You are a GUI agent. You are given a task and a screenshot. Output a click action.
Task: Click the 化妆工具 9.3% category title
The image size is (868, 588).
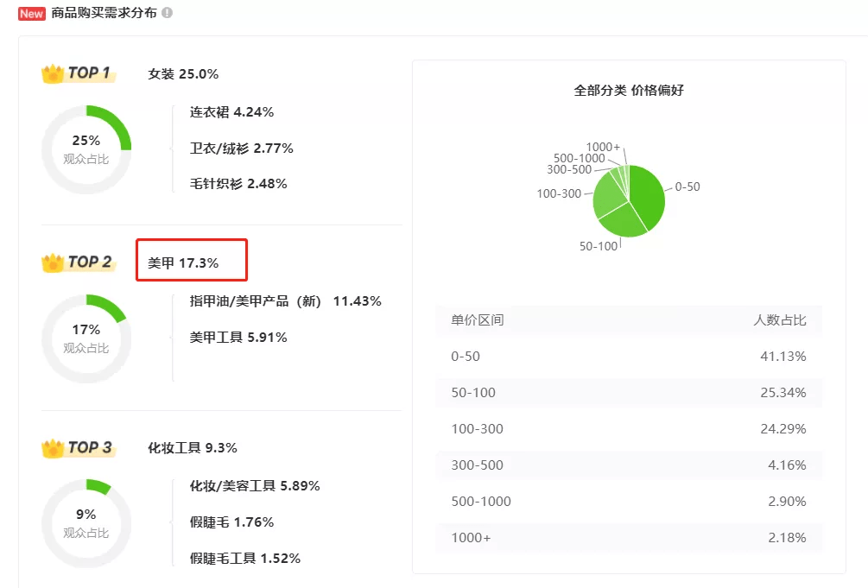pos(192,448)
